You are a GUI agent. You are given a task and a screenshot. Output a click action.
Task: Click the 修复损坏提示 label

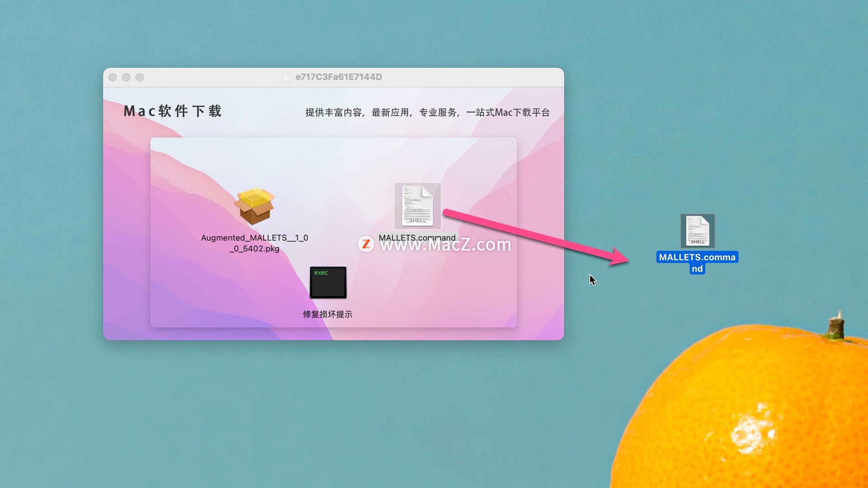tap(328, 314)
